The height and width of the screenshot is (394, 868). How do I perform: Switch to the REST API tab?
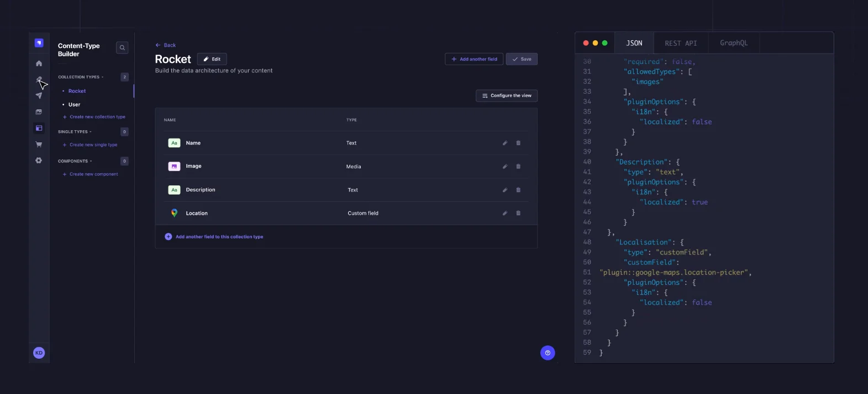pos(680,43)
